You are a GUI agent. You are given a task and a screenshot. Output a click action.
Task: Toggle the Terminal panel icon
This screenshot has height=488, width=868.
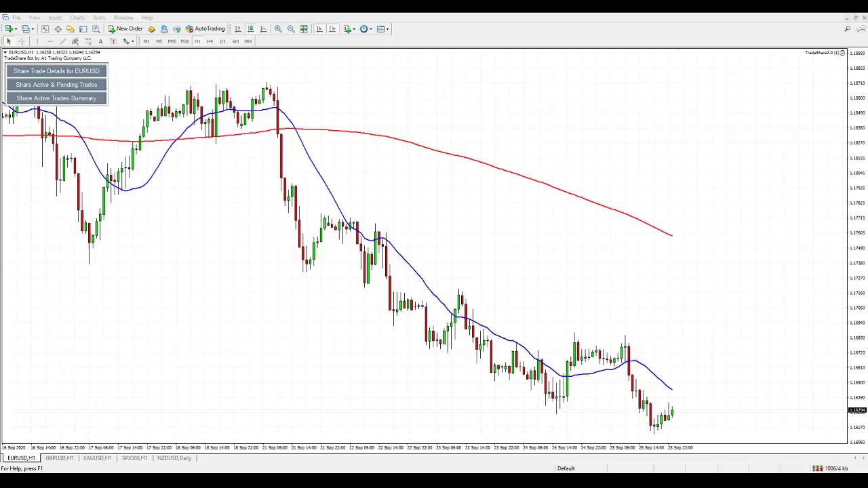pos(83,28)
